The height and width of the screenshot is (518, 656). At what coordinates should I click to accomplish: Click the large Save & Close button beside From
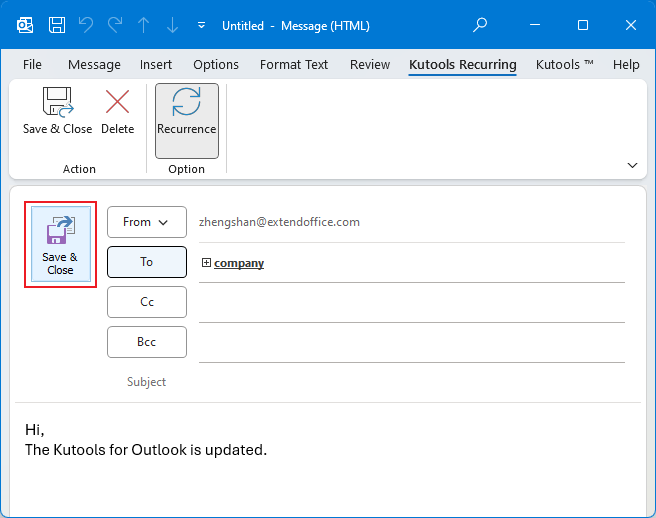tap(61, 244)
